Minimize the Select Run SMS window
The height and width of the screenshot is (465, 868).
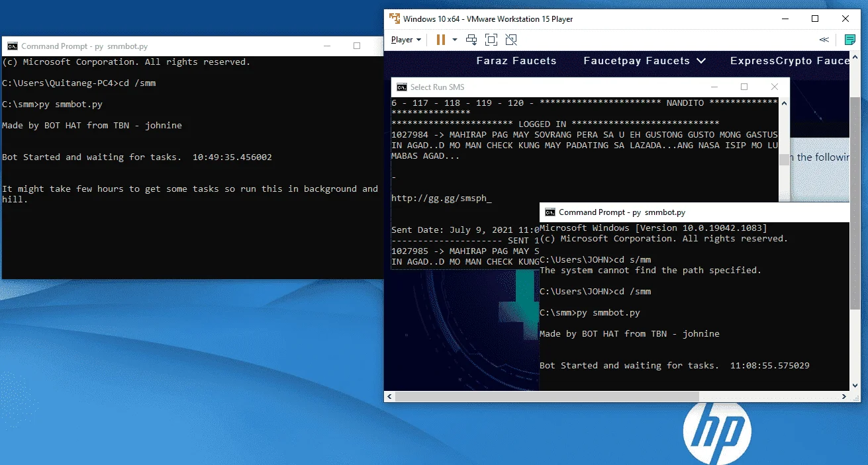coord(714,87)
